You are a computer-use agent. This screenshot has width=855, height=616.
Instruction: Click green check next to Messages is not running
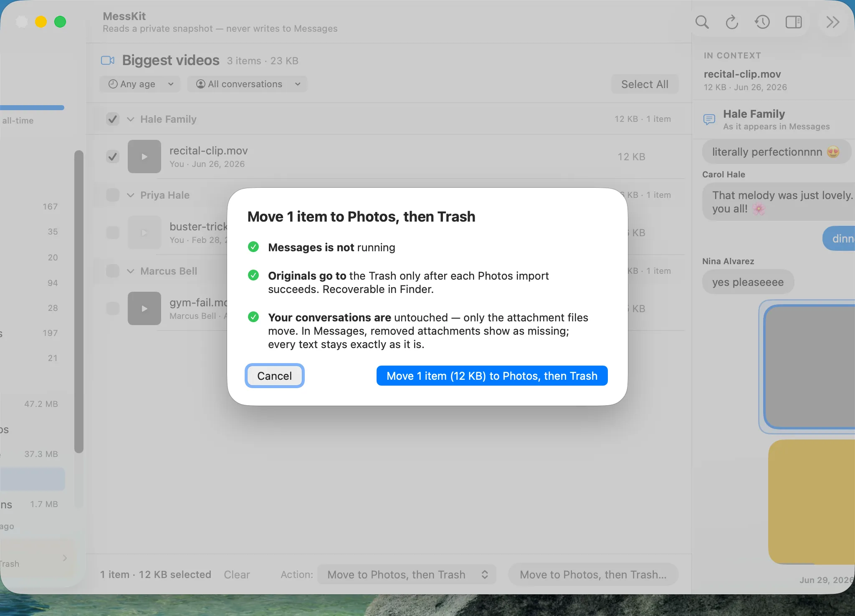(253, 247)
